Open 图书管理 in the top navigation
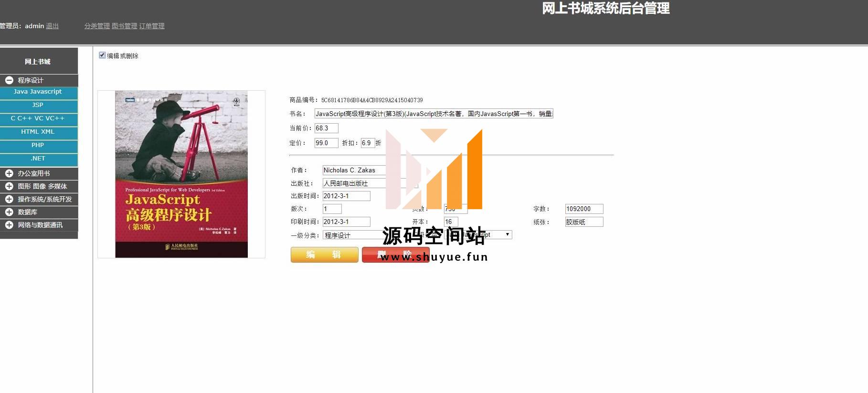The width and height of the screenshot is (868, 393). click(124, 26)
